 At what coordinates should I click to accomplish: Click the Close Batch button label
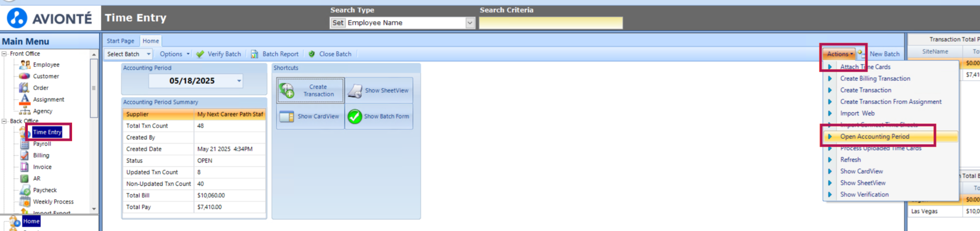click(335, 54)
